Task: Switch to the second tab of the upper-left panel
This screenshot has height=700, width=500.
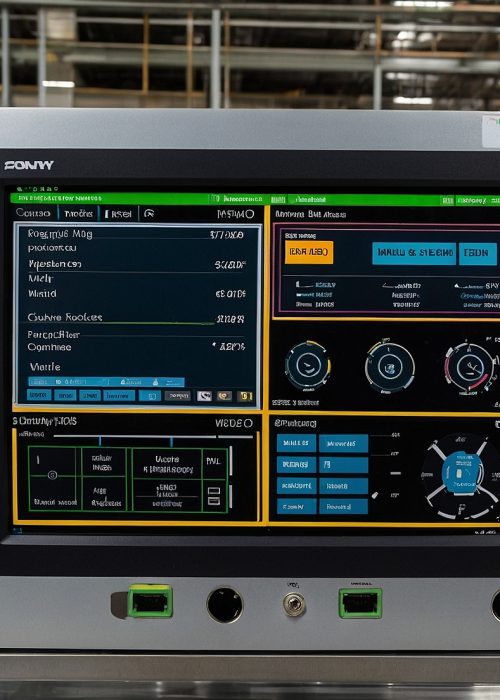Action: (x=79, y=214)
